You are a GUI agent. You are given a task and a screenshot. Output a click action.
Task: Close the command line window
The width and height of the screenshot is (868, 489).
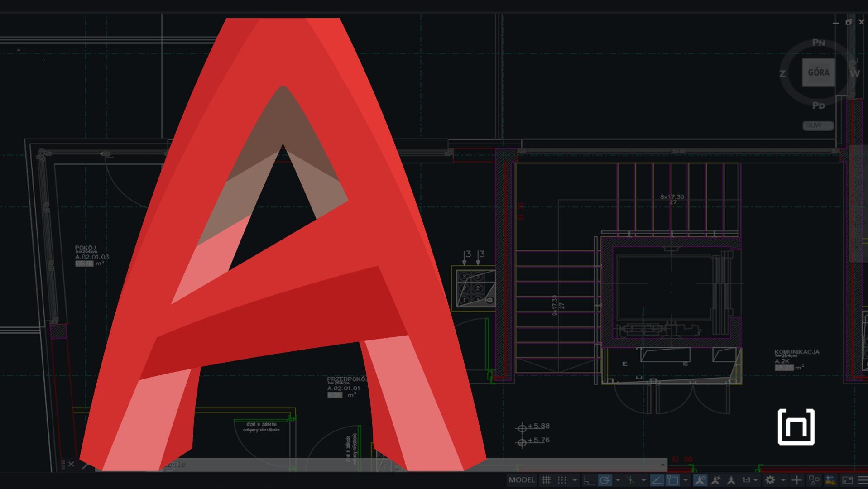click(71, 464)
